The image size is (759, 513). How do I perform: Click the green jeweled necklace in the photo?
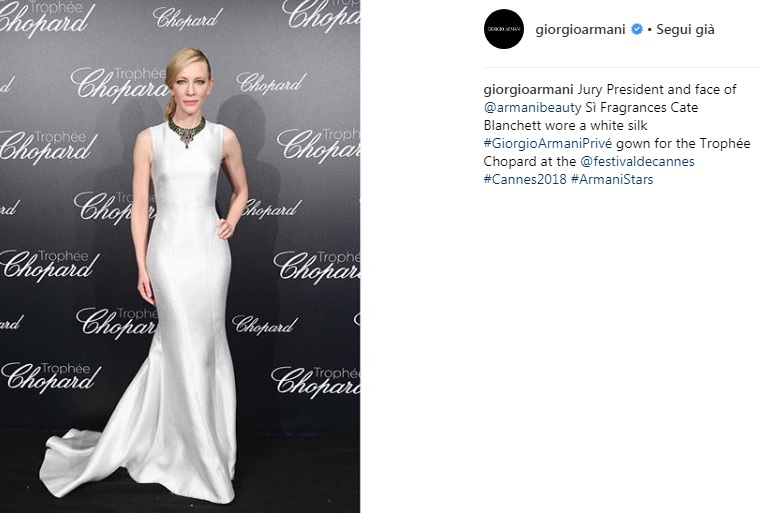pos(187,131)
